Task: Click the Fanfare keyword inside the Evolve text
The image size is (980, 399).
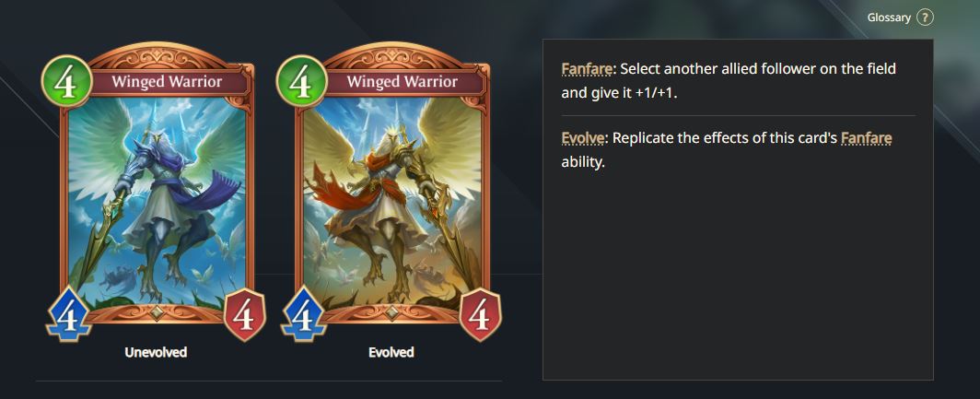Action: pos(866,137)
